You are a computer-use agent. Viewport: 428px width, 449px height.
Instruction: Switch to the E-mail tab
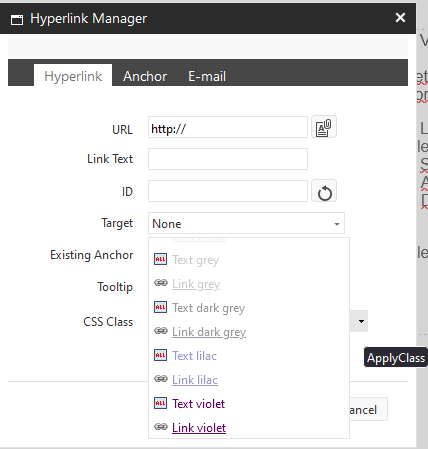[x=207, y=76]
